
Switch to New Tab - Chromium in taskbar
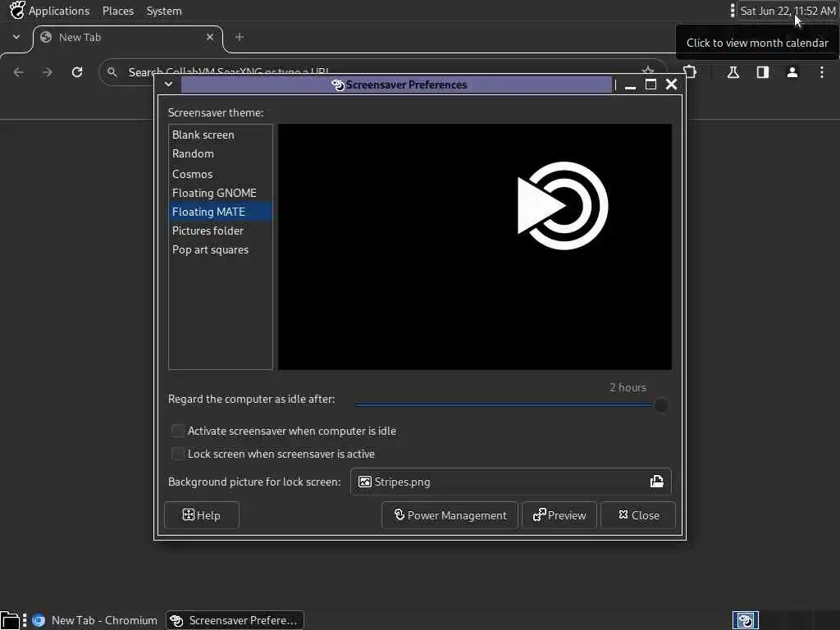coord(95,620)
